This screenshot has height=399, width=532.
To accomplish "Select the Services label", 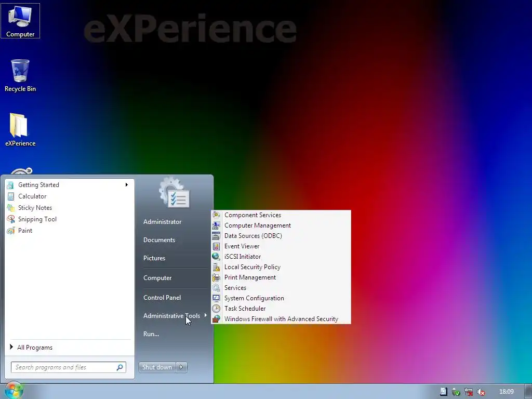I will coord(235,288).
